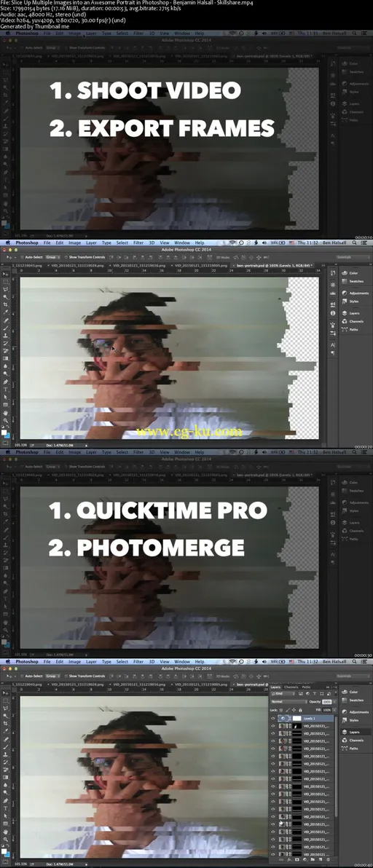The image size is (373, 868).
Task: Open the Opacity slider arrow in Layers panel
Action: coord(334,702)
